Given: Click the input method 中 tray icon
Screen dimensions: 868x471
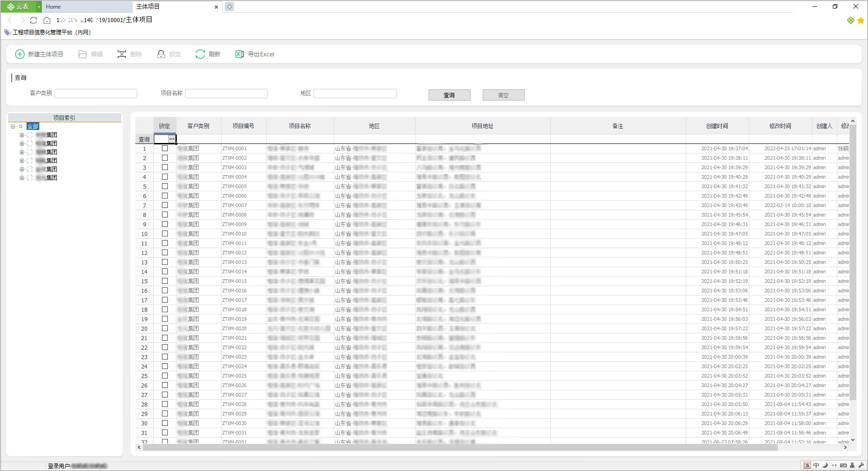Looking at the screenshot, I should (x=816, y=465).
